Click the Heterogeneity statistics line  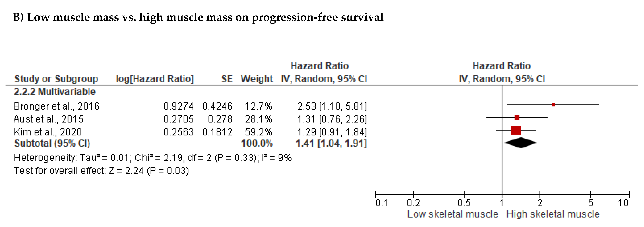152,158
